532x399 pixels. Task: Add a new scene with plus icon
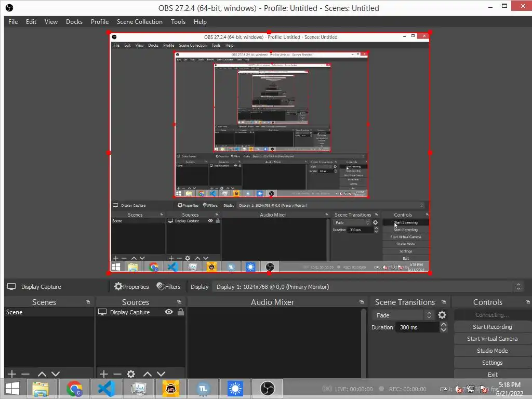click(12, 374)
